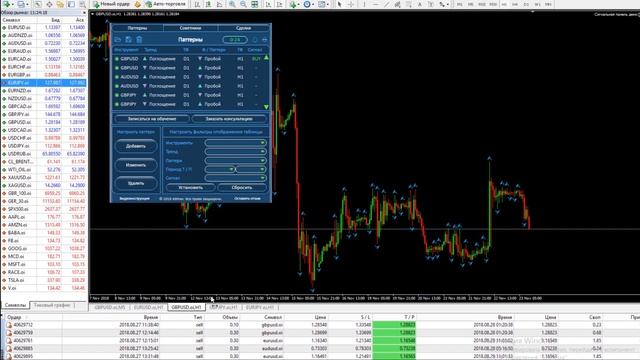The height and width of the screenshot is (360, 640).
Task: Click the save disk icon in Паттерны panel
Action: (129, 40)
